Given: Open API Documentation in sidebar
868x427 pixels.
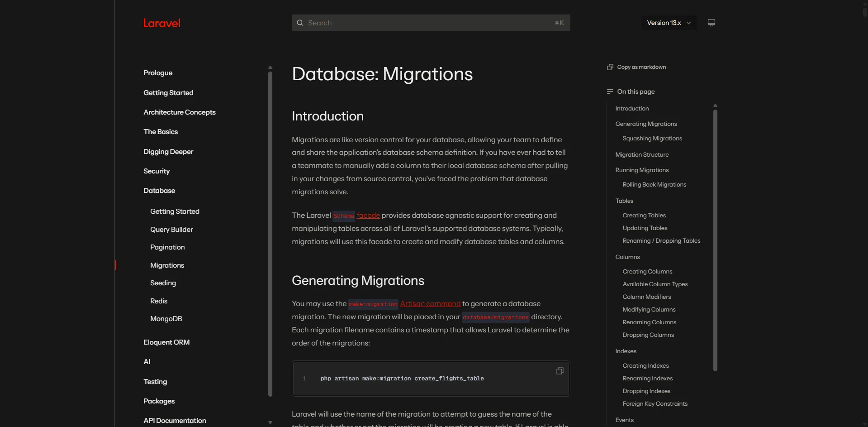Looking at the screenshot, I should [175, 421].
